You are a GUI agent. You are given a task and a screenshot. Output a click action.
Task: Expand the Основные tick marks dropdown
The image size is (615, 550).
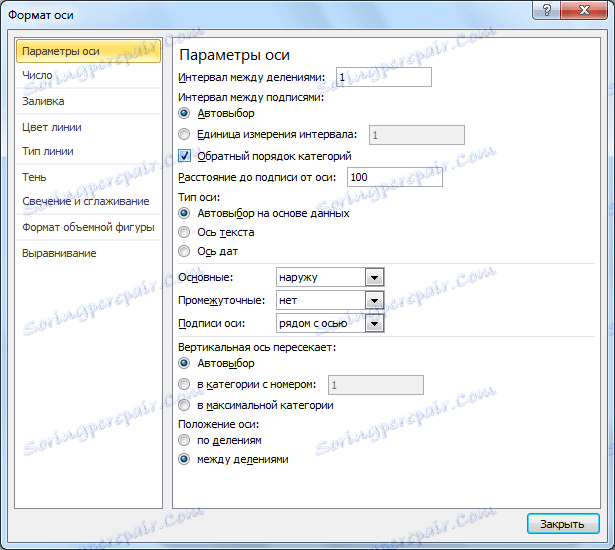point(374,277)
